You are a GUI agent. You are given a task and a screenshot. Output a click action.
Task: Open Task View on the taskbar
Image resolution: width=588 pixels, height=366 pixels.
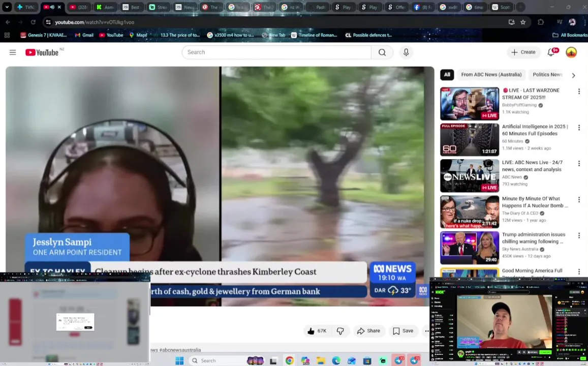[x=273, y=361]
